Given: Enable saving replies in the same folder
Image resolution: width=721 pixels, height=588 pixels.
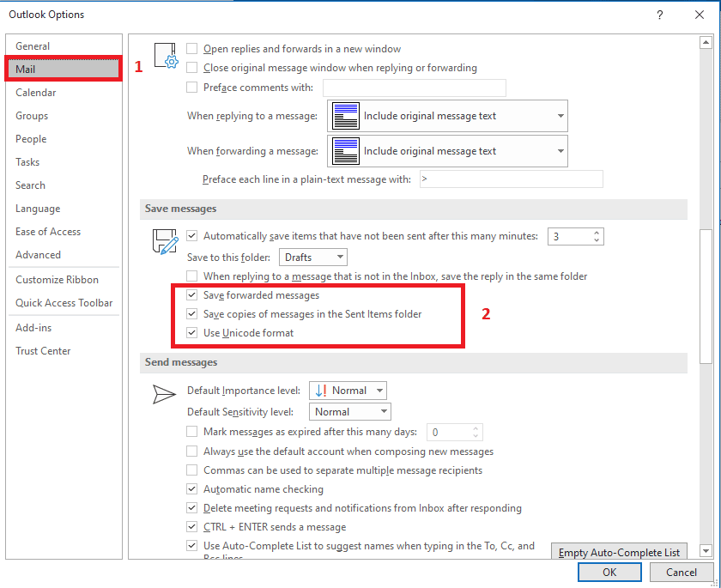Looking at the screenshot, I should coord(191,276).
